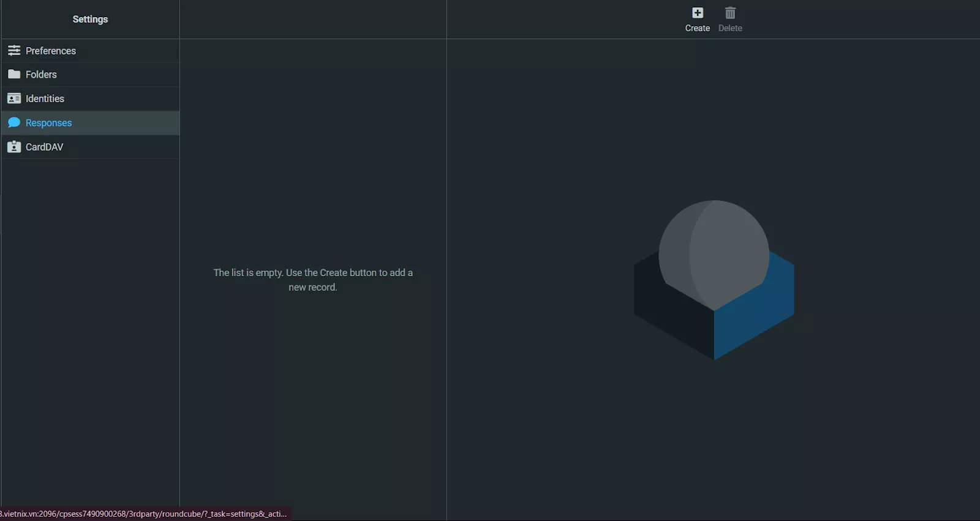The height and width of the screenshot is (521, 980).
Task: Click the Folders folder icon
Action: tap(14, 74)
